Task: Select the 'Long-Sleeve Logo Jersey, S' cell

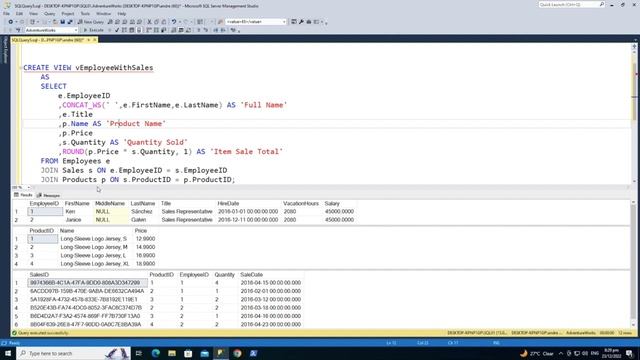Action: [96, 239]
